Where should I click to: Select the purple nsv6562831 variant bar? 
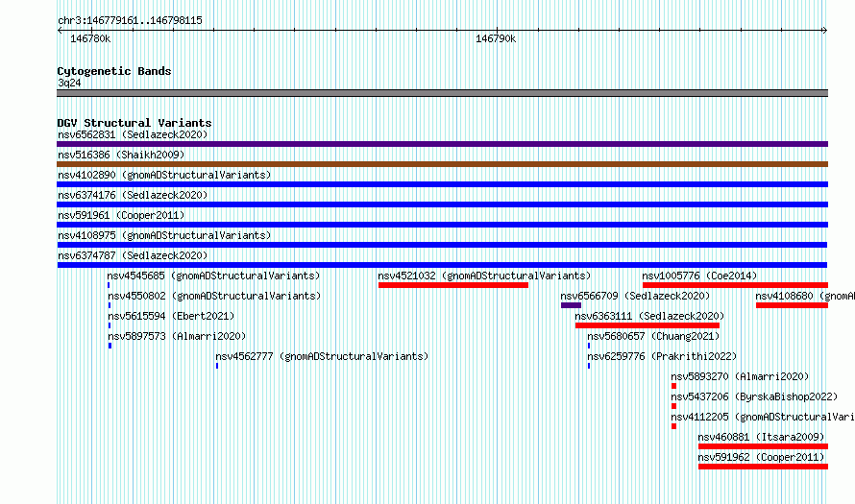click(442, 144)
